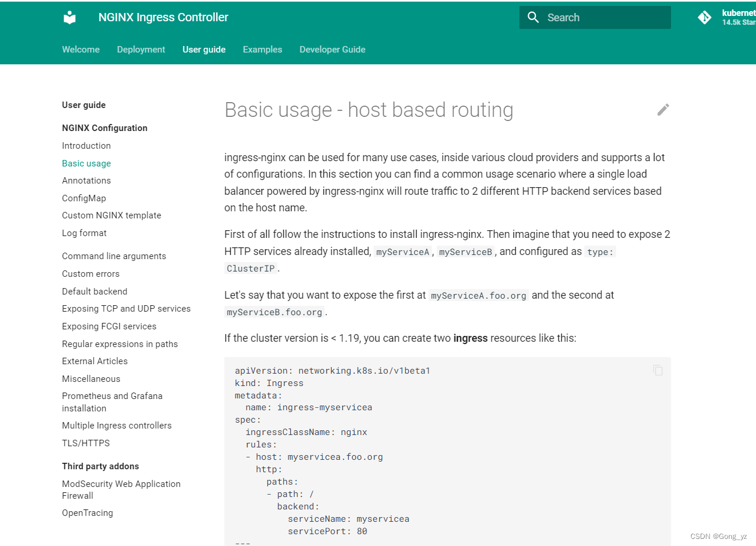Click the ClusterIP inline code

251,269
